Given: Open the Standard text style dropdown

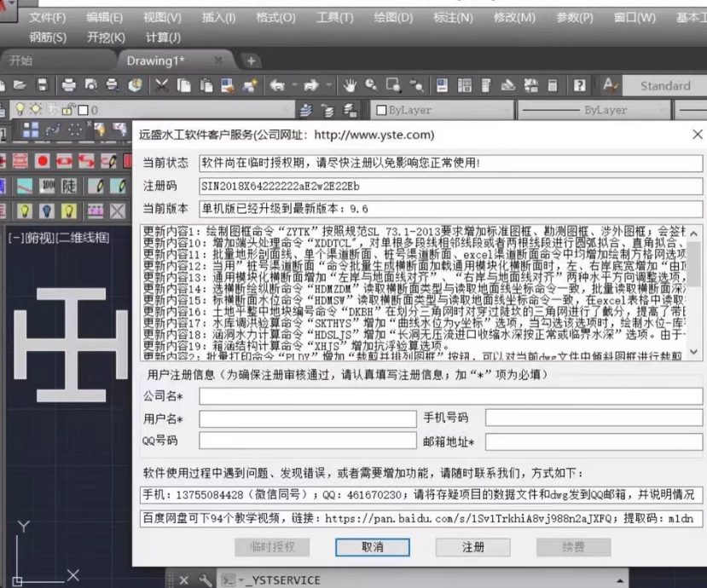Looking at the screenshot, I should click(x=665, y=85).
